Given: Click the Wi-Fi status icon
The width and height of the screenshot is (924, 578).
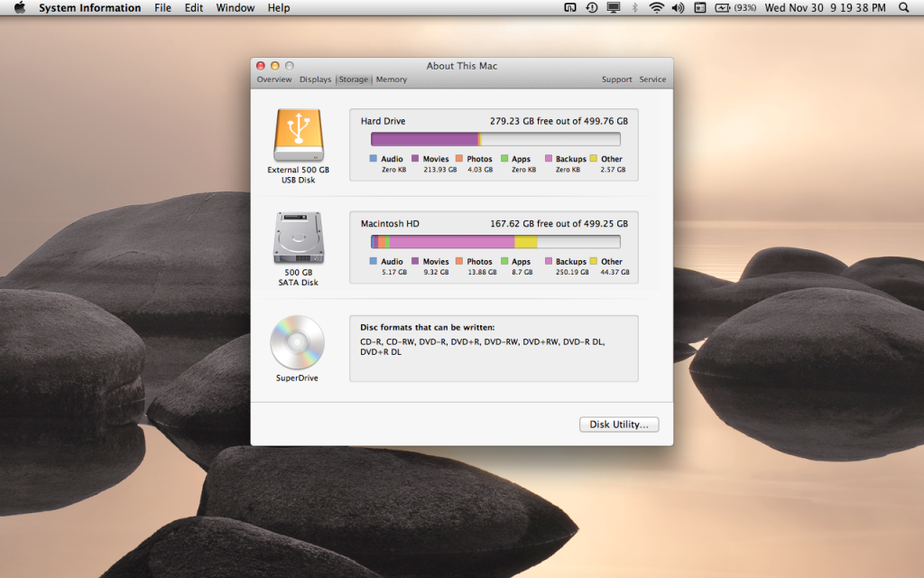Looking at the screenshot, I should (657, 7).
